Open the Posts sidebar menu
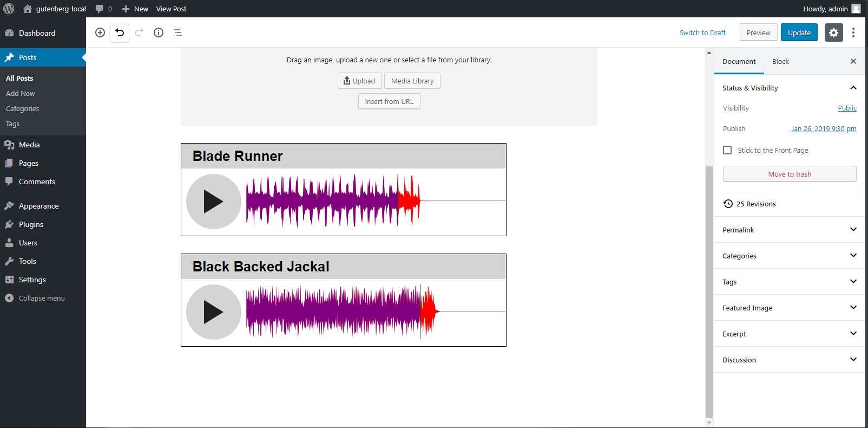This screenshot has width=868, height=428. coord(43,57)
